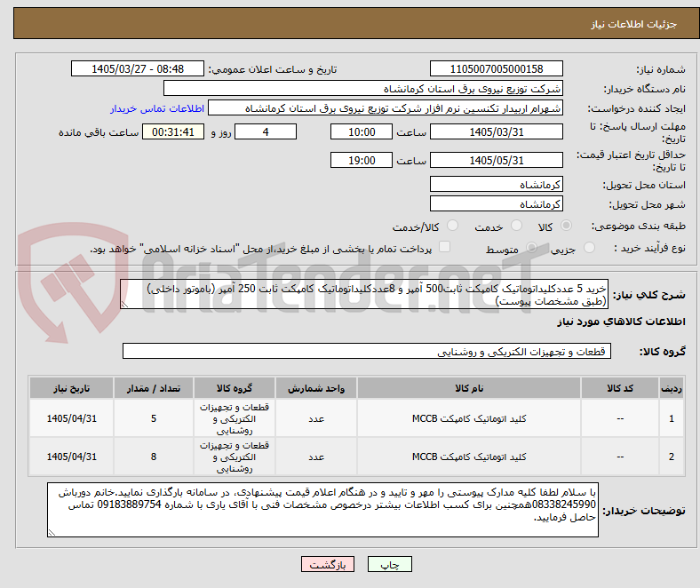Select the کالا radio button
Screen dimensions: 700x588
pyautogui.click(x=566, y=226)
